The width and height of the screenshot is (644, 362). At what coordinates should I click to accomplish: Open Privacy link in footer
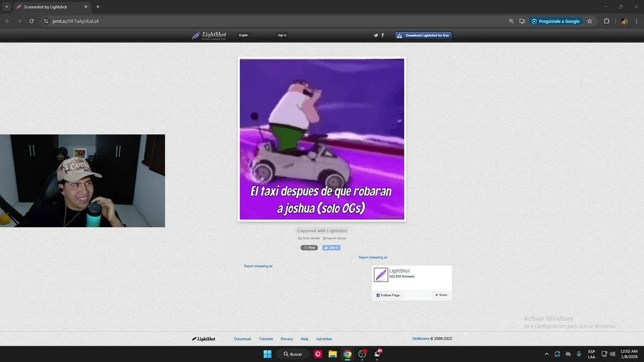click(x=287, y=339)
